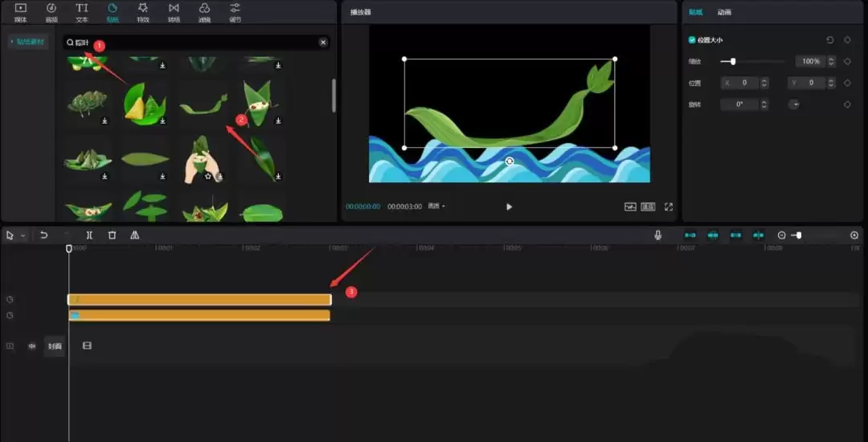
Task: Zoom out the timeline with minus icon
Action: (781, 235)
